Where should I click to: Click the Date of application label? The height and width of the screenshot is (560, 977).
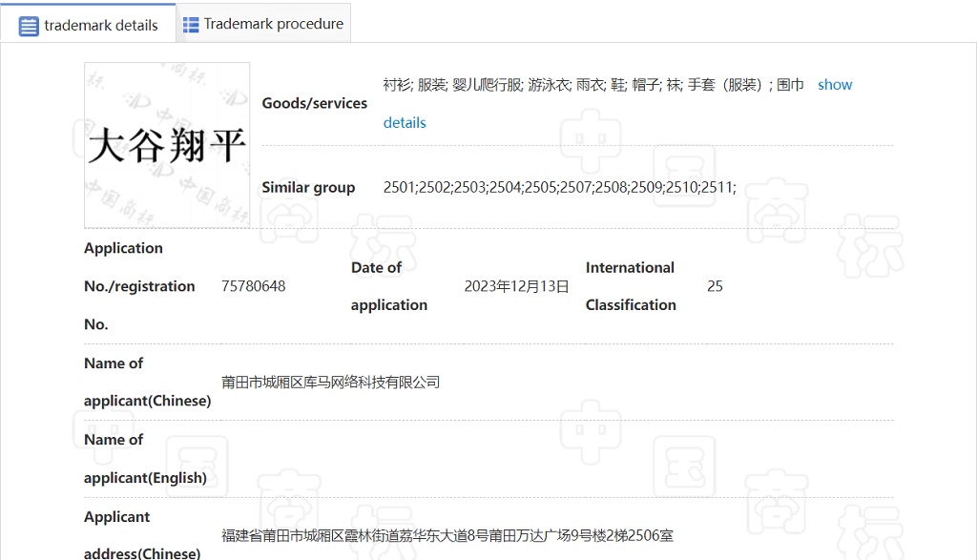point(389,286)
